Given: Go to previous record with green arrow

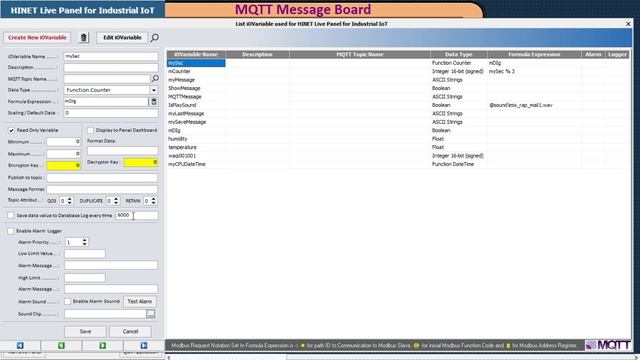Looking at the screenshot, I should (x=61, y=346).
